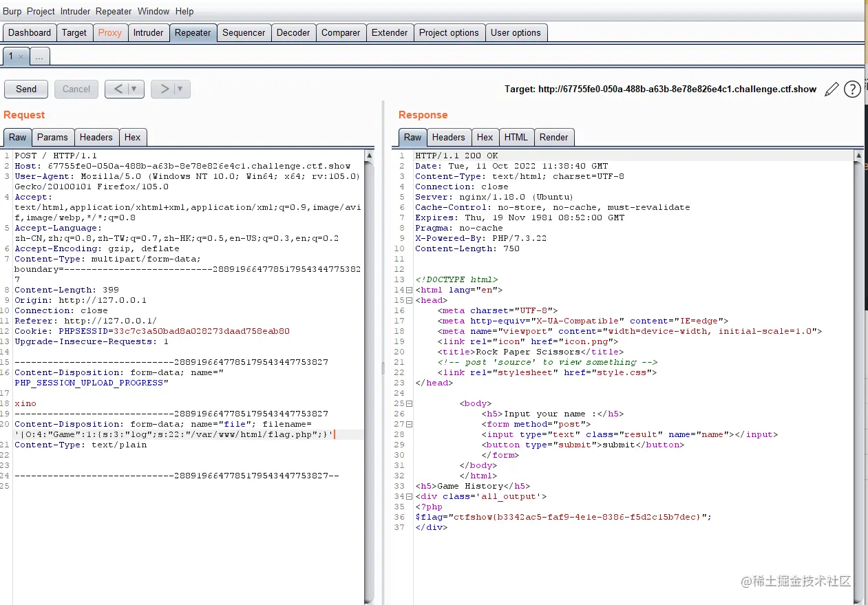Click the 'POST / HTTP/1.1' request line
This screenshot has height=605, width=868.
(x=56, y=156)
